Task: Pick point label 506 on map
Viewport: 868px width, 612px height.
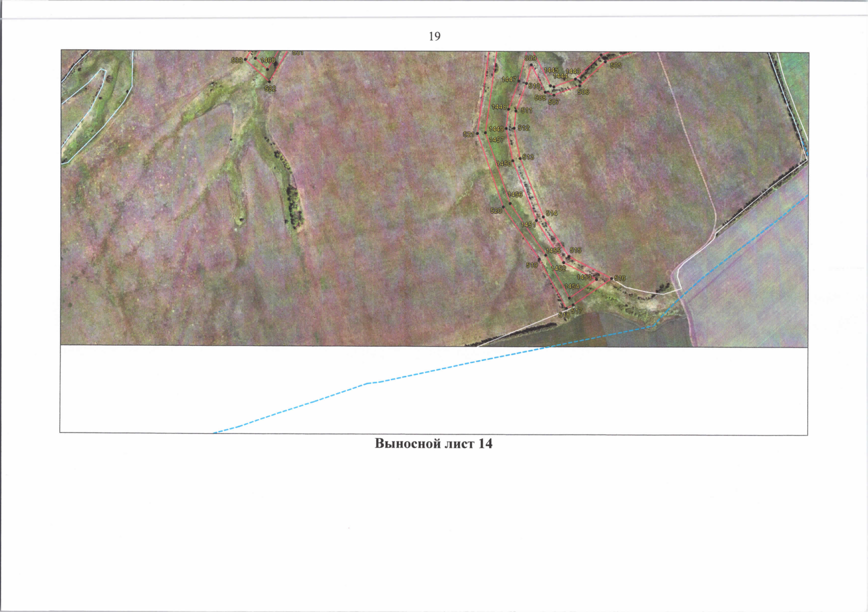Action: coord(583,92)
